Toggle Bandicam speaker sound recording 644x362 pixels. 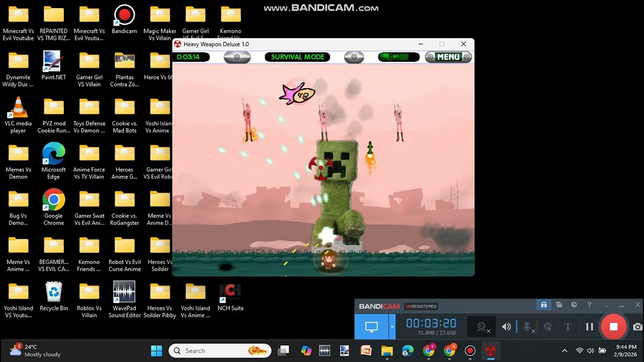point(506,327)
